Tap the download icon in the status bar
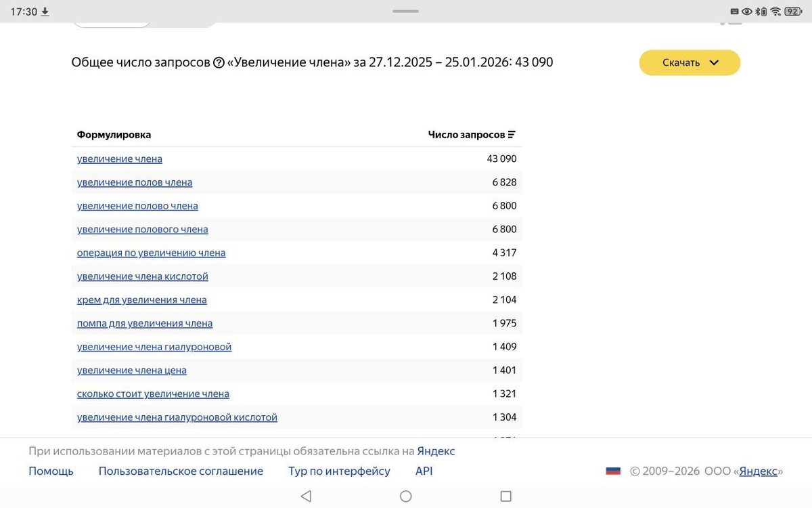812x508 pixels. pos(45,11)
